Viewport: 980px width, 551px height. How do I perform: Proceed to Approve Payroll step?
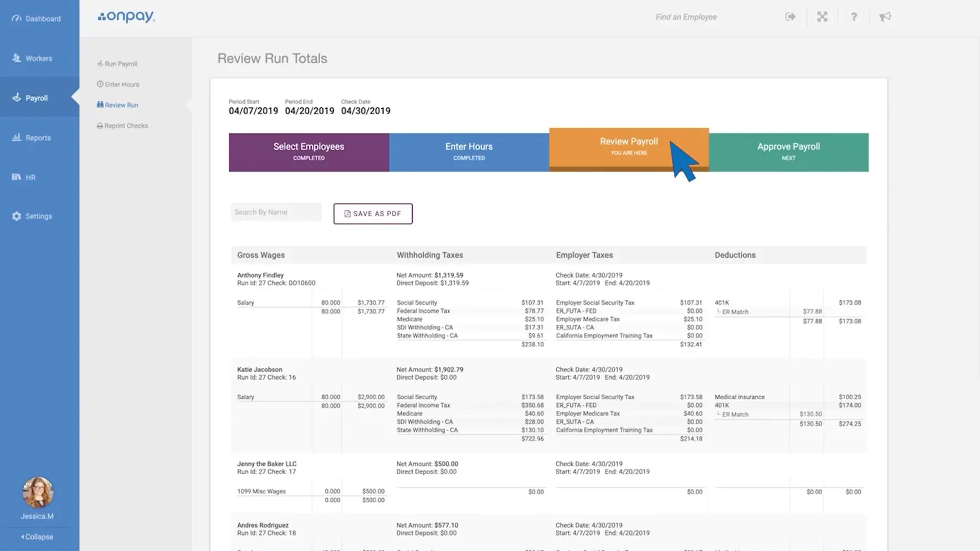788,152
